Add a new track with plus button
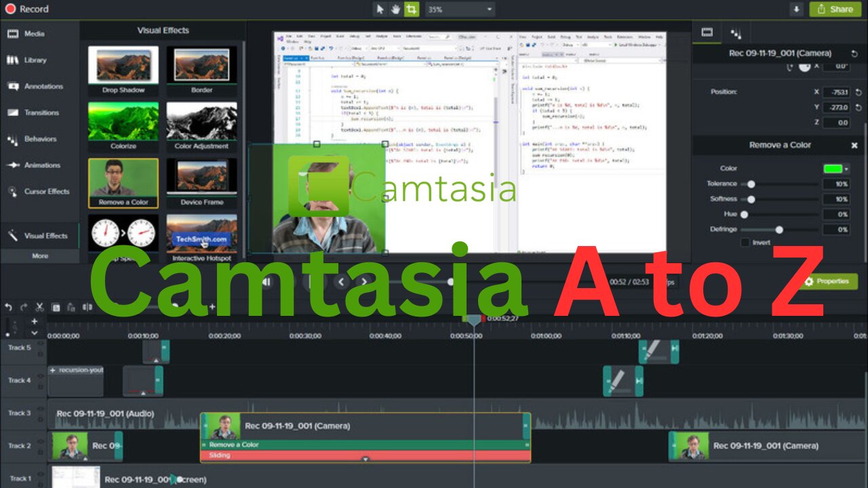 click(35, 321)
